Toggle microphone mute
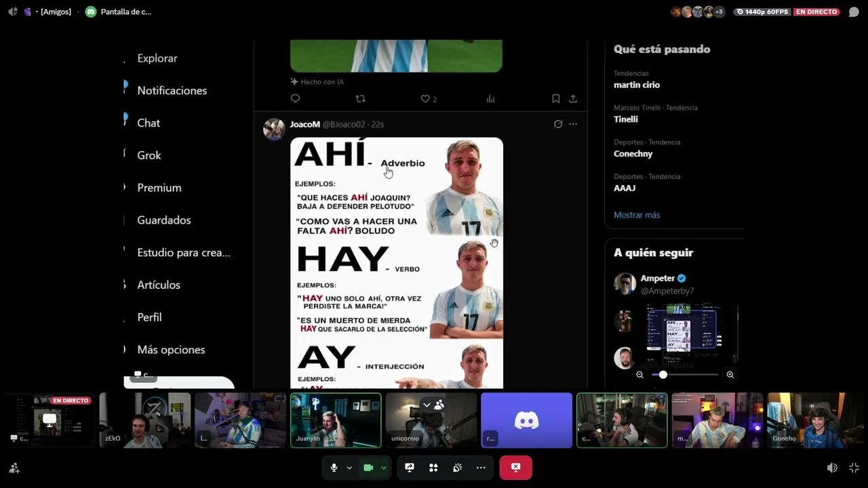 pos(334,468)
